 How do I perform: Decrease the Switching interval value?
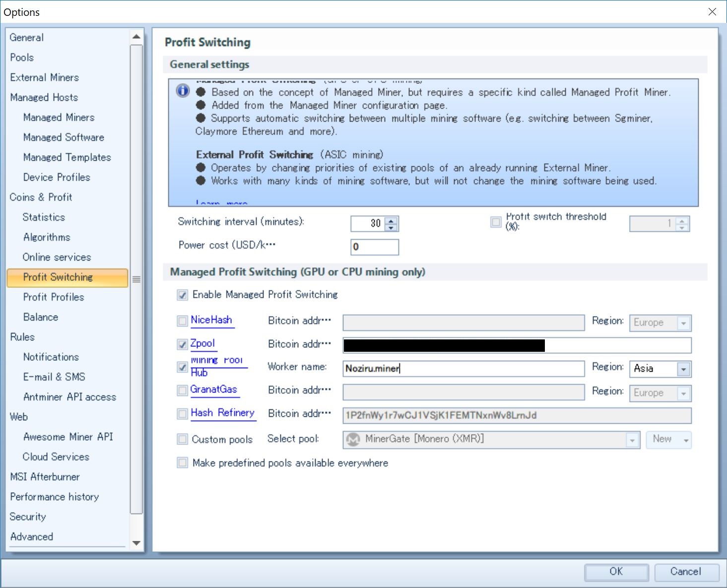[392, 227]
